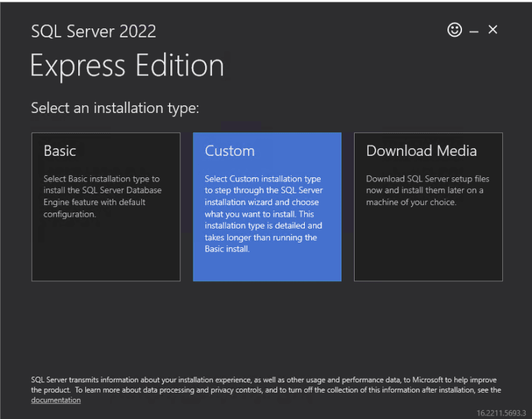Click the smiley face feedback icon
The height and width of the screenshot is (419, 532).
454,30
